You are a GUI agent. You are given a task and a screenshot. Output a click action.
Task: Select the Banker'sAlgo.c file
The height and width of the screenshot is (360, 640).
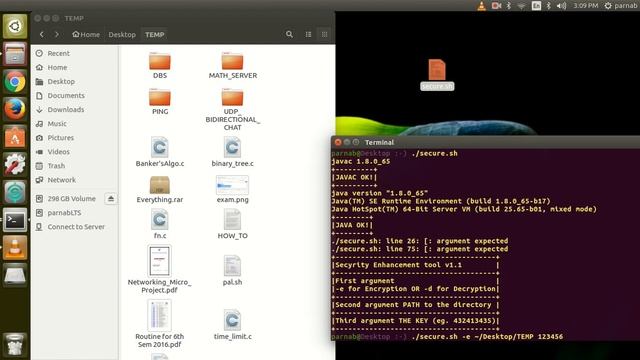coord(160,152)
